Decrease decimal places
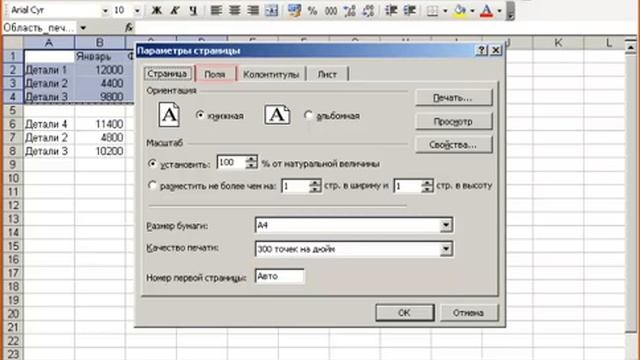Image resolution: width=640 pixels, height=360 pixels. coord(368,10)
